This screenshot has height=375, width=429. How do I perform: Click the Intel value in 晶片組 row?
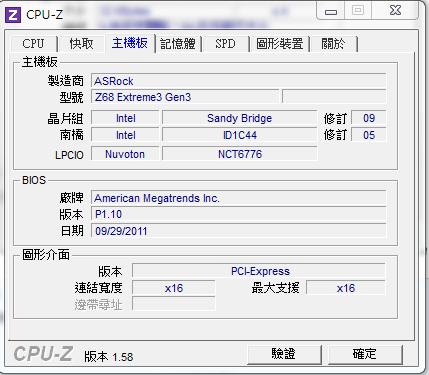click(125, 118)
